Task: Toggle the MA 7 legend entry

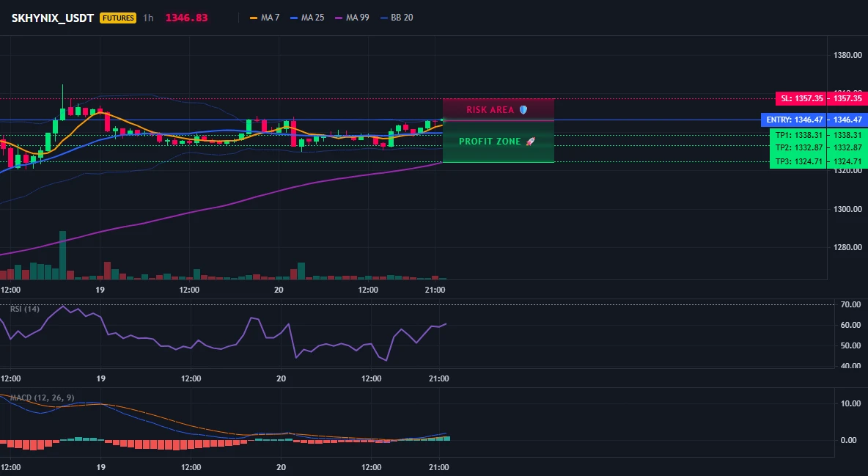Action: pyautogui.click(x=265, y=18)
